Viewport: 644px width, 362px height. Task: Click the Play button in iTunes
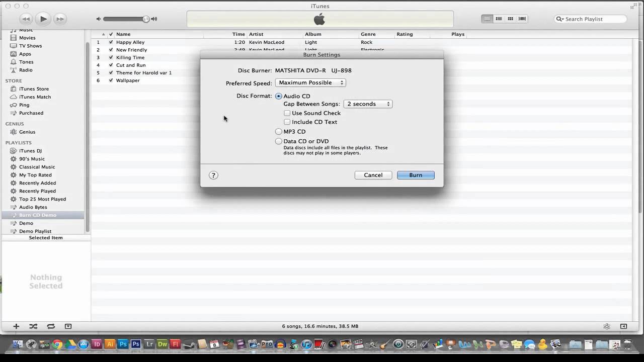[43, 19]
